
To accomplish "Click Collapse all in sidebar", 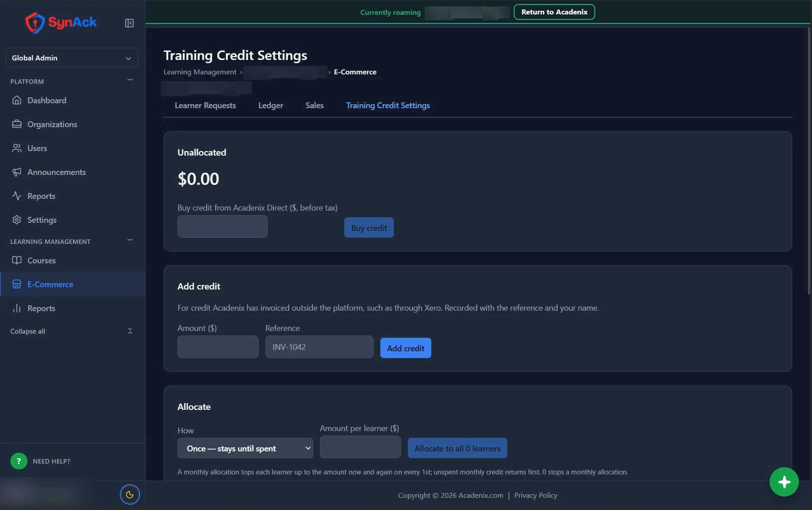I will coord(72,331).
